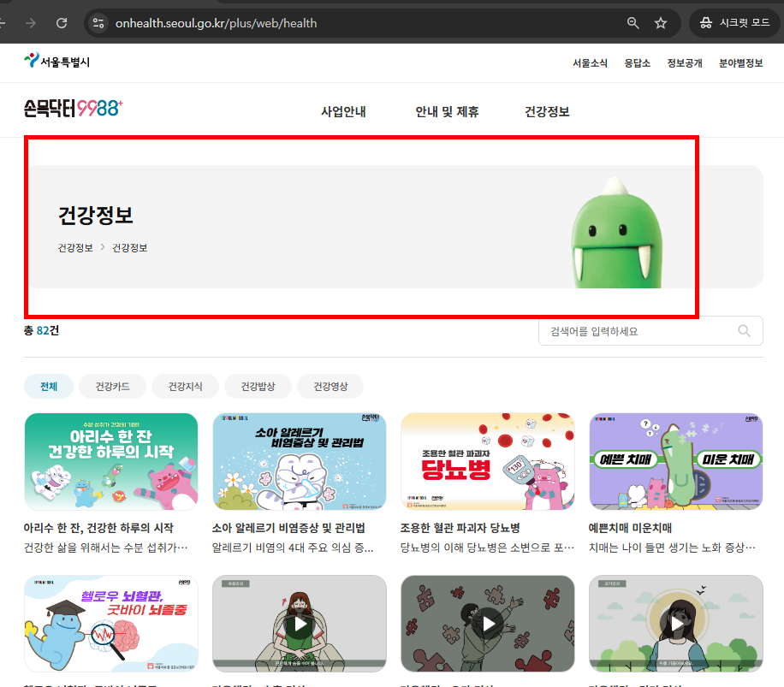784x687 pixels.
Task: Open the 사업안내 navigation menu
Action: [x=345, y=110]
